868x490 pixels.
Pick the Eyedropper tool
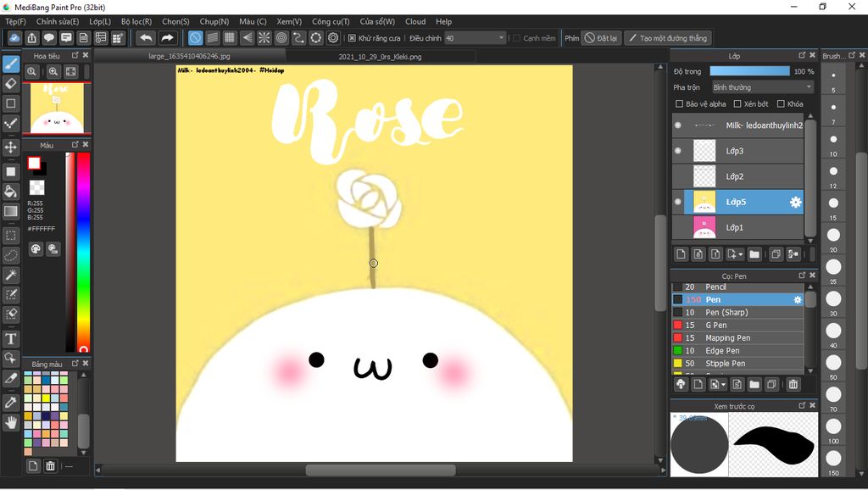[x=10, y=403]
